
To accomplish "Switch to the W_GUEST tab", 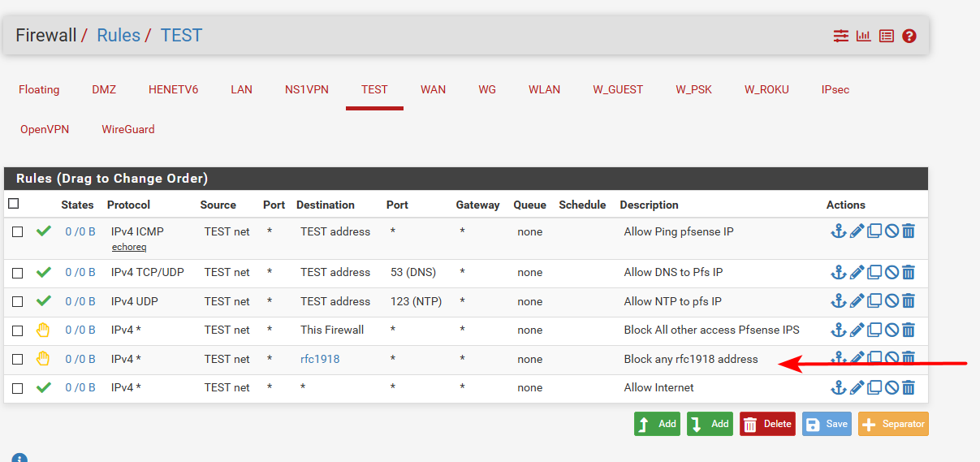I will (x=618, y=89).
